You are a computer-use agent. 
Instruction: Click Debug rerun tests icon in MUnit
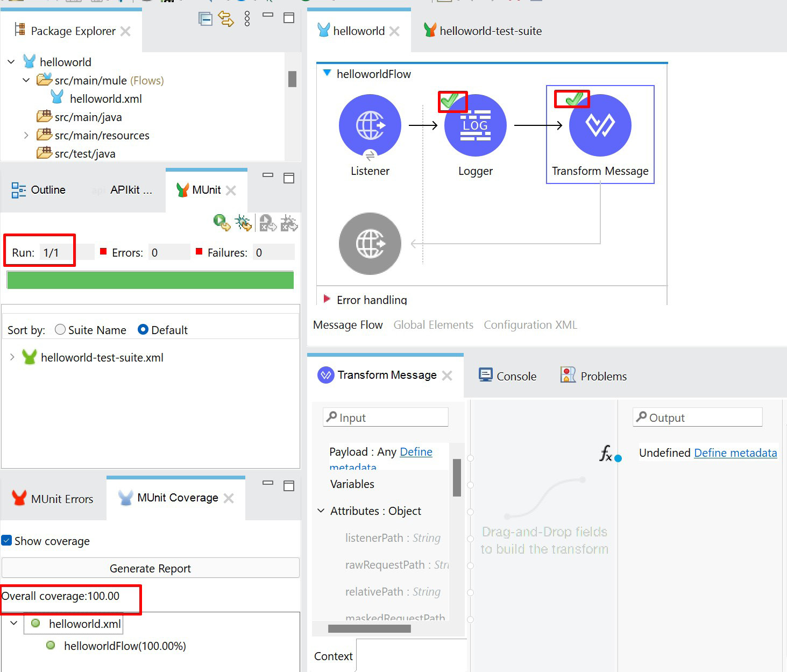tap(243, 222)
